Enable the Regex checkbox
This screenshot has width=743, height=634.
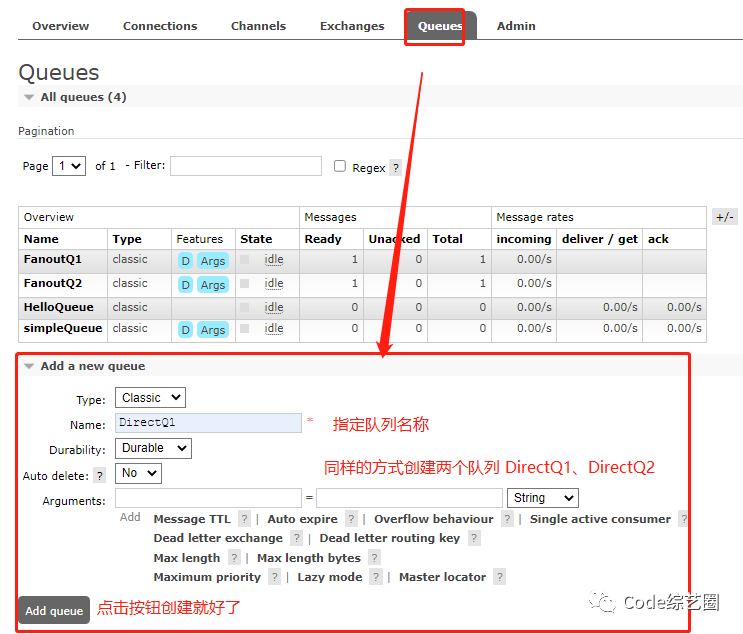tap(340, 166)
